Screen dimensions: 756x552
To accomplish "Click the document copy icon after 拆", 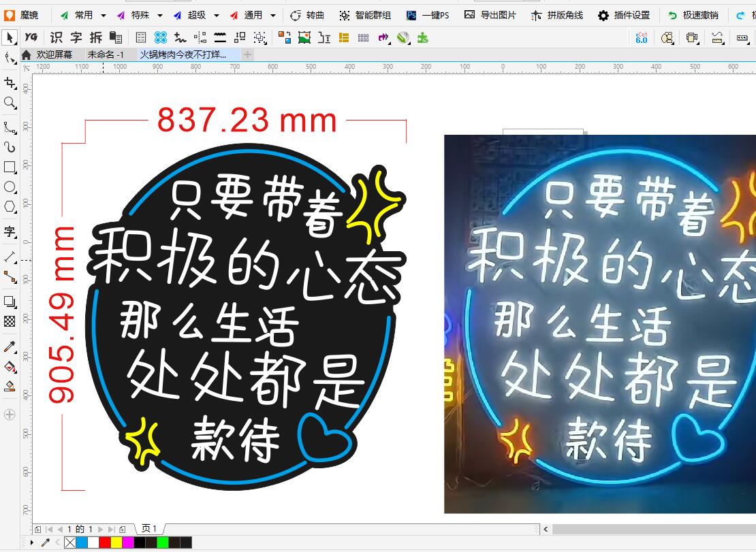I will click(116, 37).
